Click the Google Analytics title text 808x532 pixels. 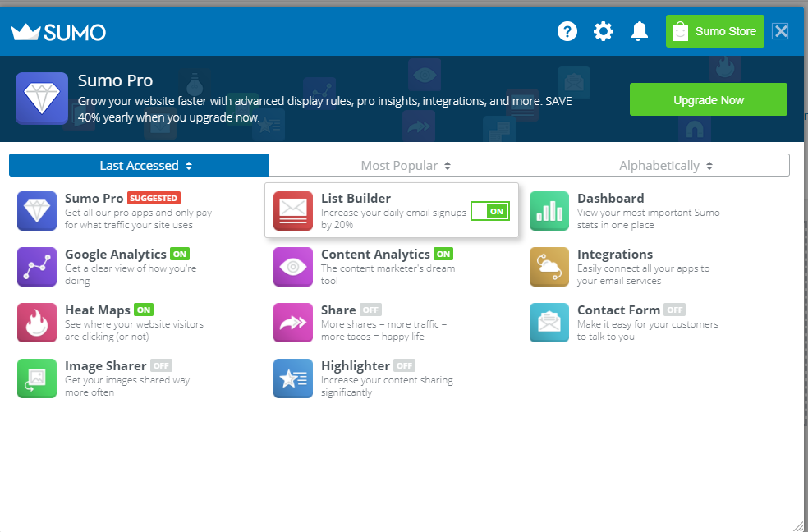click(116, 254)
